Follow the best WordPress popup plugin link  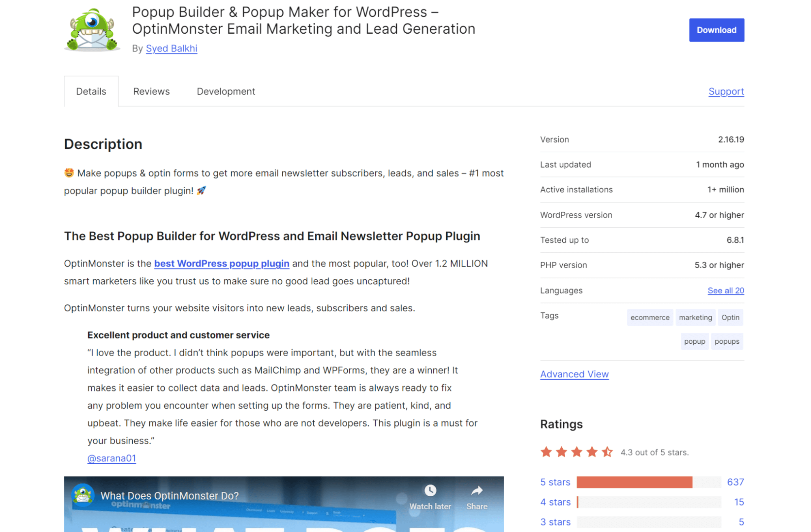222,263
